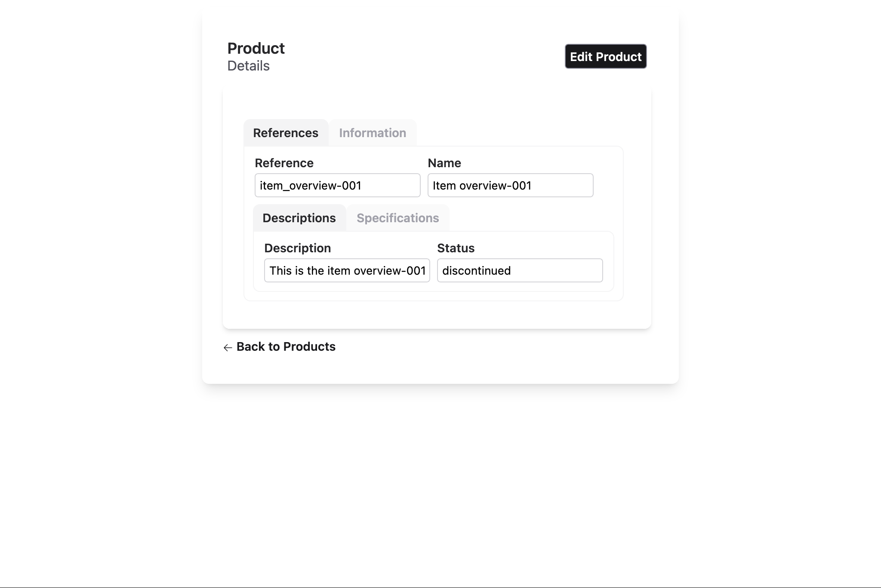The image size is (881, 588).
Task: Switch to the Information tab
Action: coord(372,133)
